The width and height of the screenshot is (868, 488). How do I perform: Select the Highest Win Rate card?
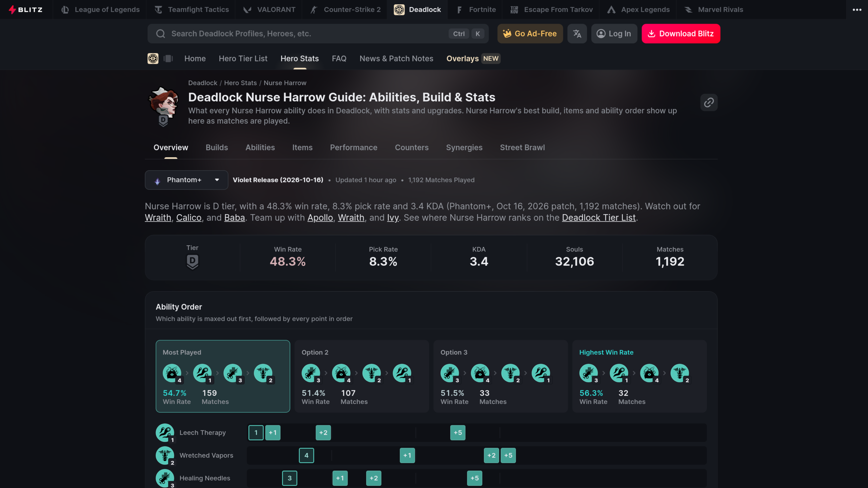point(639,376)
